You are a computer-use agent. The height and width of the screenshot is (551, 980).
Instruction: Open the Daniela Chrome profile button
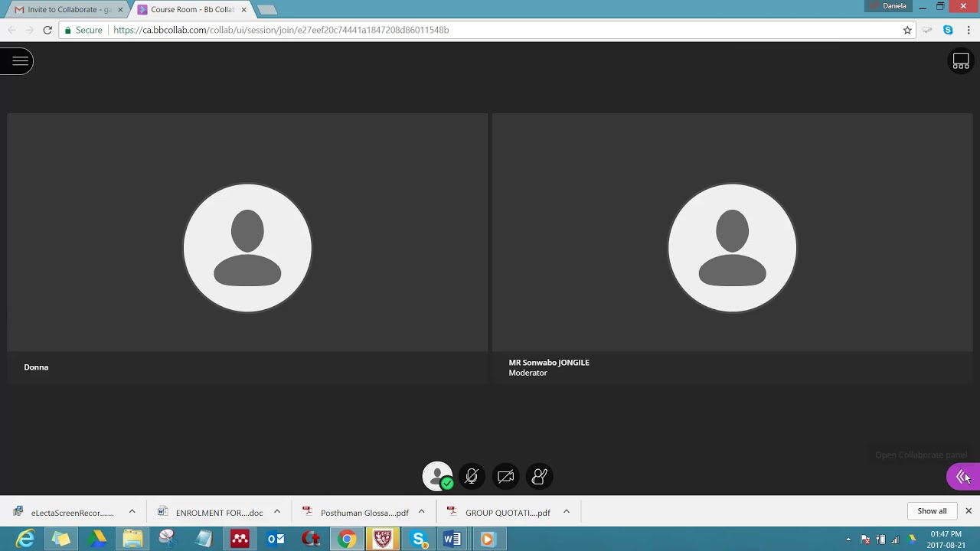888,6
